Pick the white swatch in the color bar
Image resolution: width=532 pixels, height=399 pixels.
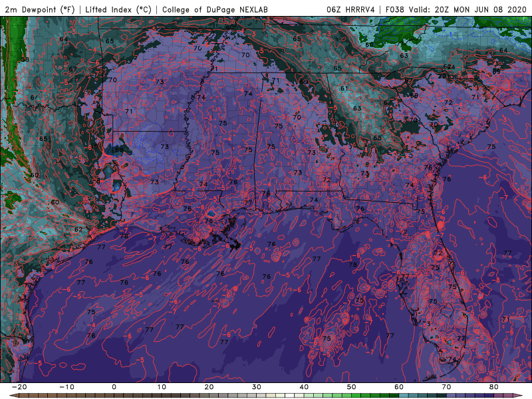[290, 396]
